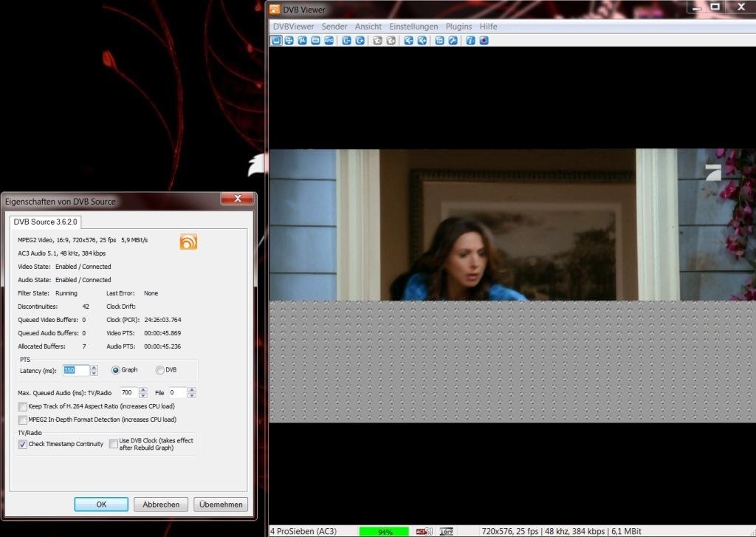
Task: Click the channel minus toolbar icon
Action: (346, 41)
